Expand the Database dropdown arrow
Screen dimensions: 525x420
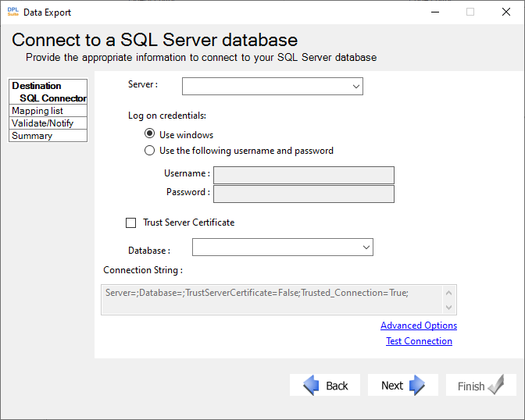point(366,247)
